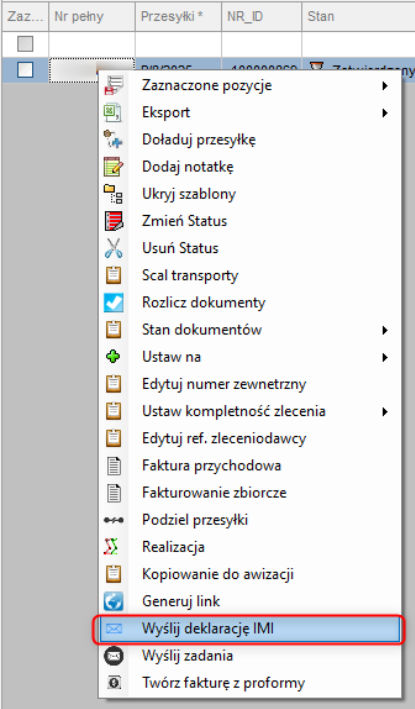Screen dimensions: 415x709
Task: Open the Ustaw kompletność zlecenia submenu arrow
Action: pos(385,411)
